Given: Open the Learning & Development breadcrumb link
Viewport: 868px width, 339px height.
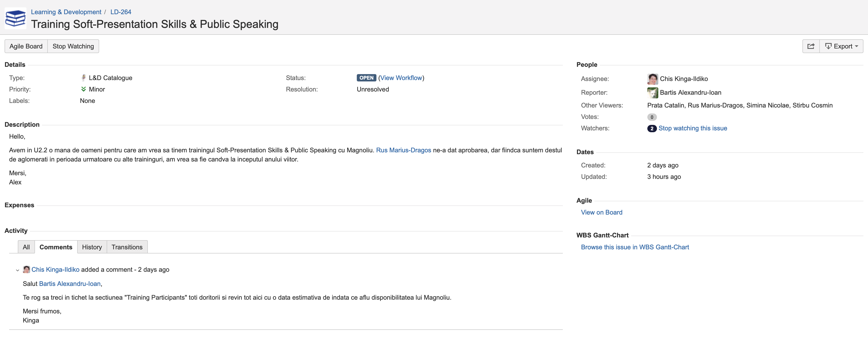Looking at the screenshot, I should coord(66,12).
